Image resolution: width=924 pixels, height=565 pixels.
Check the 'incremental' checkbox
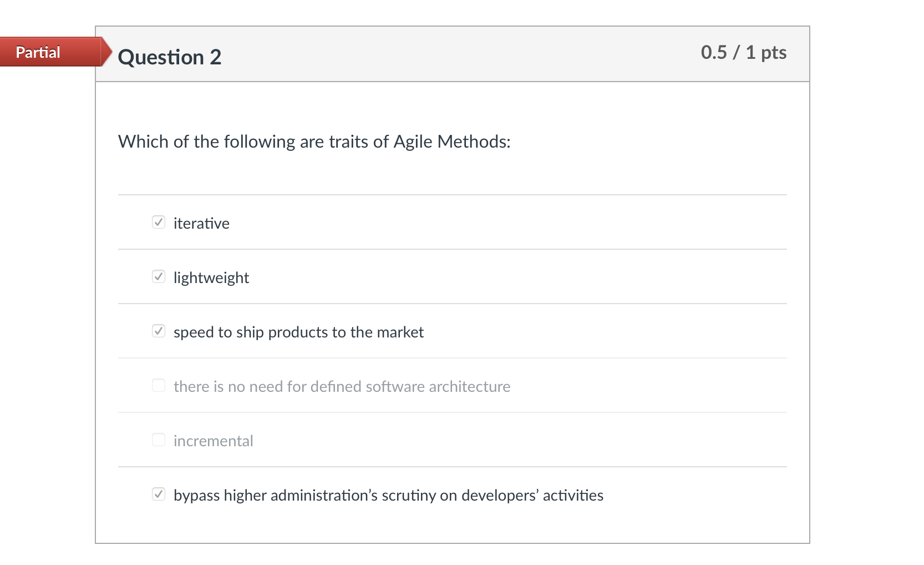tap(159, 440)
